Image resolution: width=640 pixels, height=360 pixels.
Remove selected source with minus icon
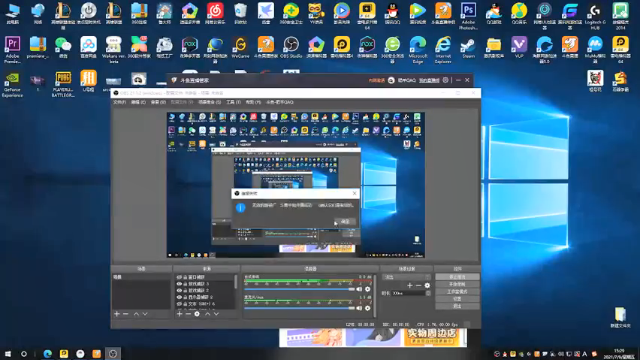188,314
